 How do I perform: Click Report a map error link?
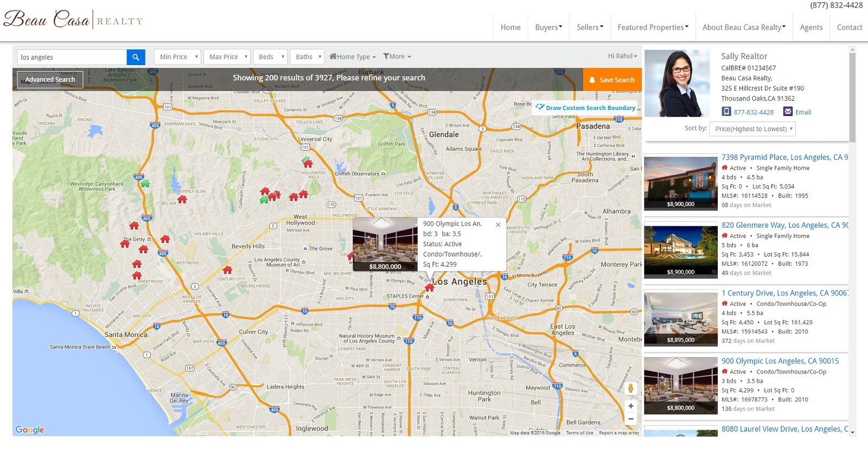619,433
